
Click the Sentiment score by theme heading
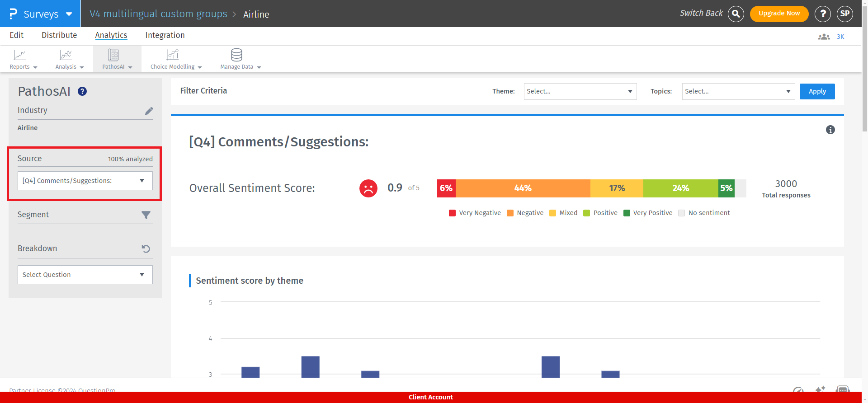pyautogui.click(x=250, y=281)
